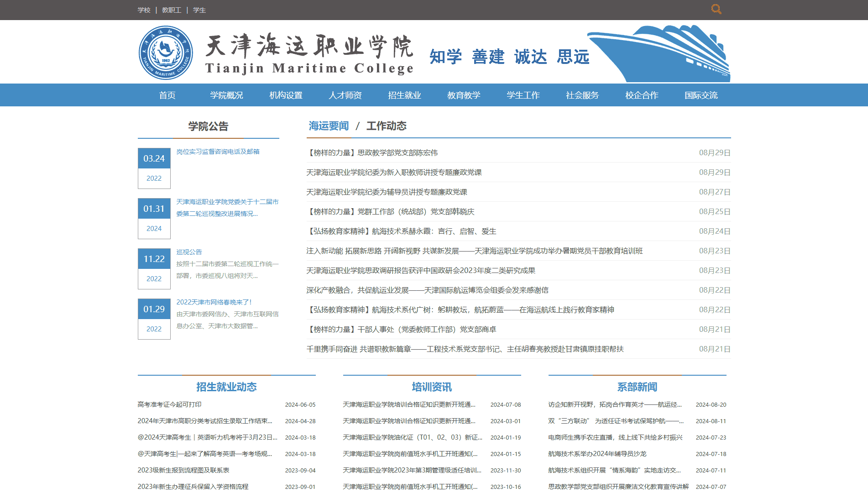The width and height of the screenshot is (868, 493).
Task: Open the 学院概况 navigation menu
Action: [x=227, y=95]
